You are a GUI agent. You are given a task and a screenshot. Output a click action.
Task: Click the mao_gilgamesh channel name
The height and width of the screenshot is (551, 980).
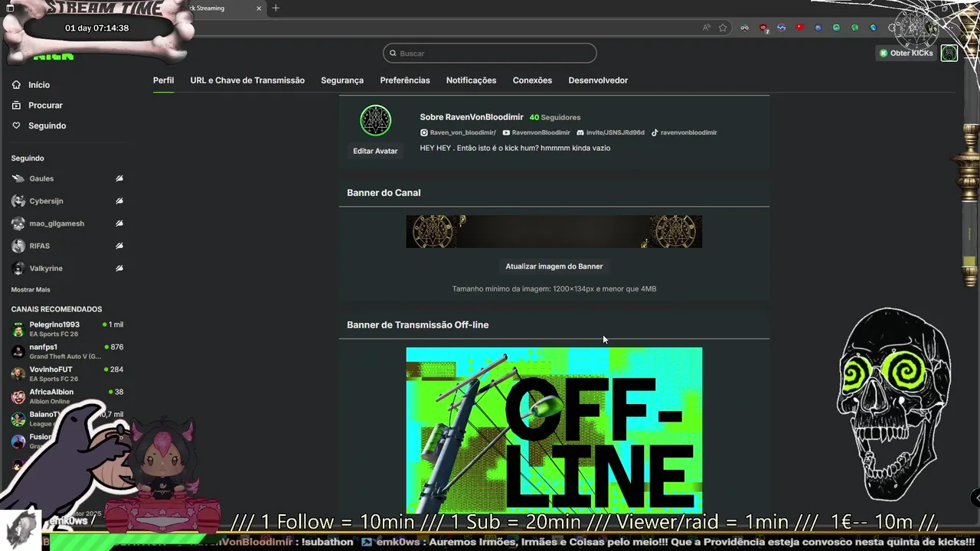[57, 223]
